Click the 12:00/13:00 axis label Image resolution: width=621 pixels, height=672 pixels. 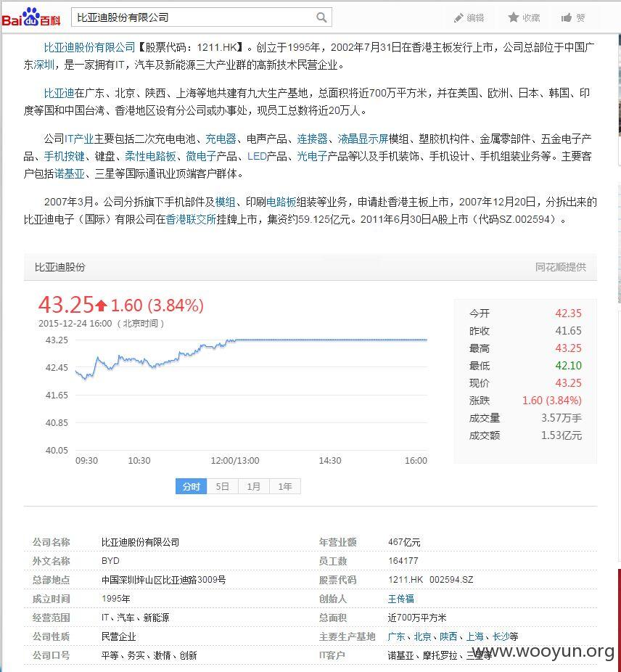(x=235, y=461)
